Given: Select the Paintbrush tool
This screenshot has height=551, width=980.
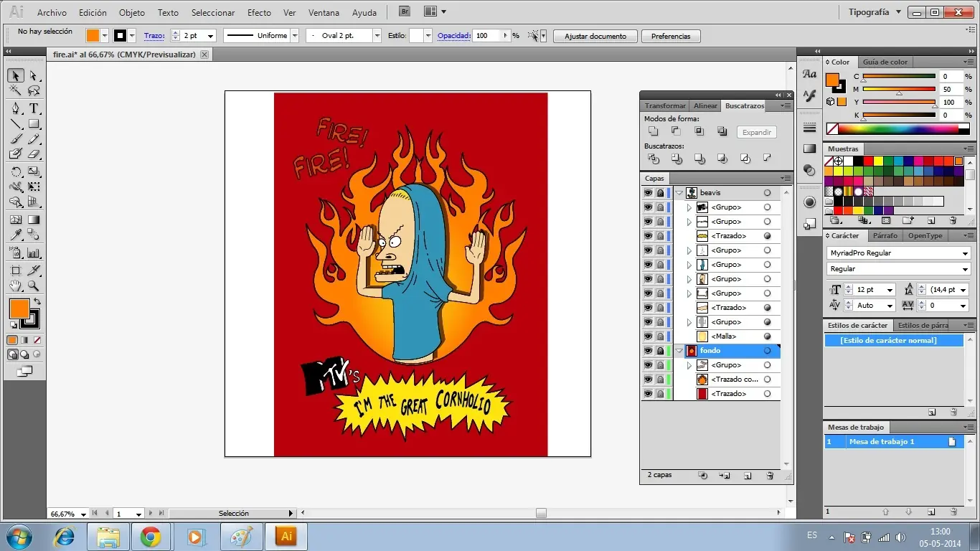Looking at the screenshot, I should point(15,139).
